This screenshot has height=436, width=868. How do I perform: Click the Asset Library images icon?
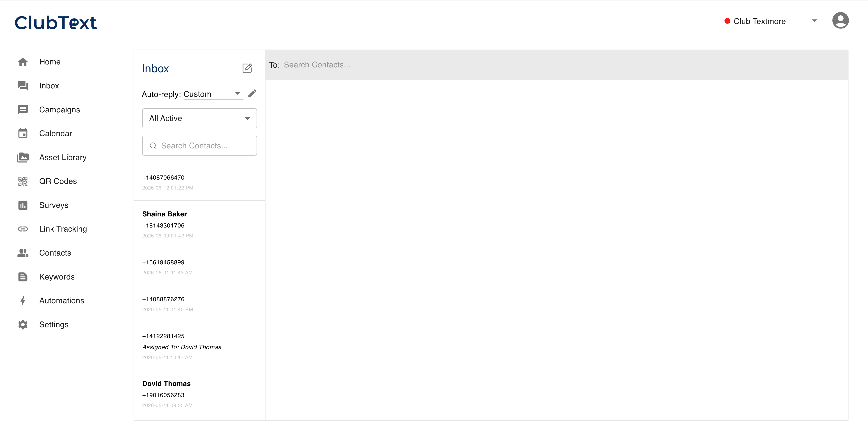tap(23, 157)
